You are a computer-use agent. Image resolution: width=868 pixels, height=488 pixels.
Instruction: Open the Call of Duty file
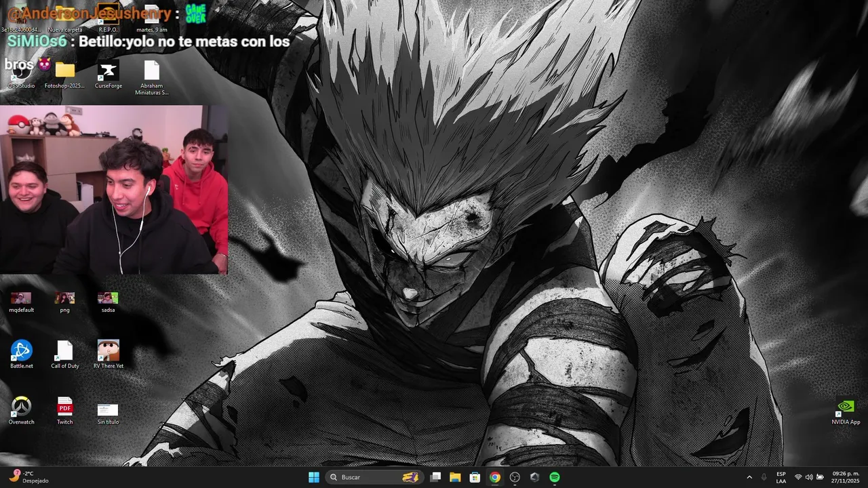point(64,354)
